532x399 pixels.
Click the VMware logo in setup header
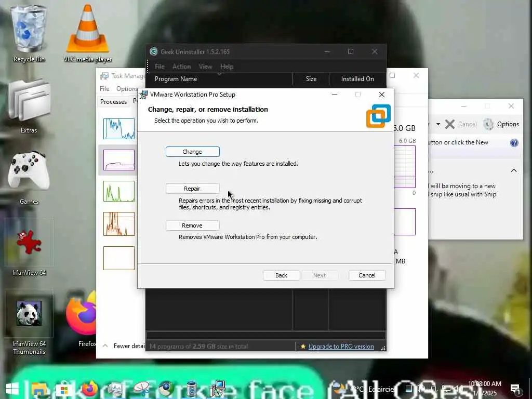coord(378,116)
